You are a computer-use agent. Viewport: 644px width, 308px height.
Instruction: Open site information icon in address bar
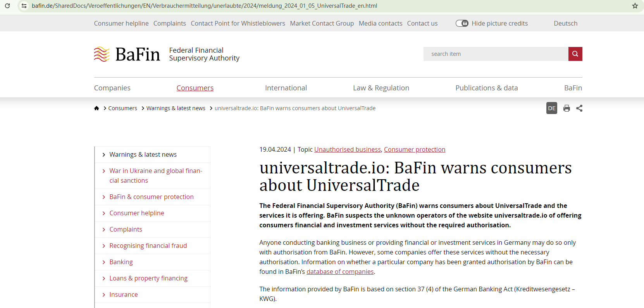pyautogui.click(x=24, y=6)
